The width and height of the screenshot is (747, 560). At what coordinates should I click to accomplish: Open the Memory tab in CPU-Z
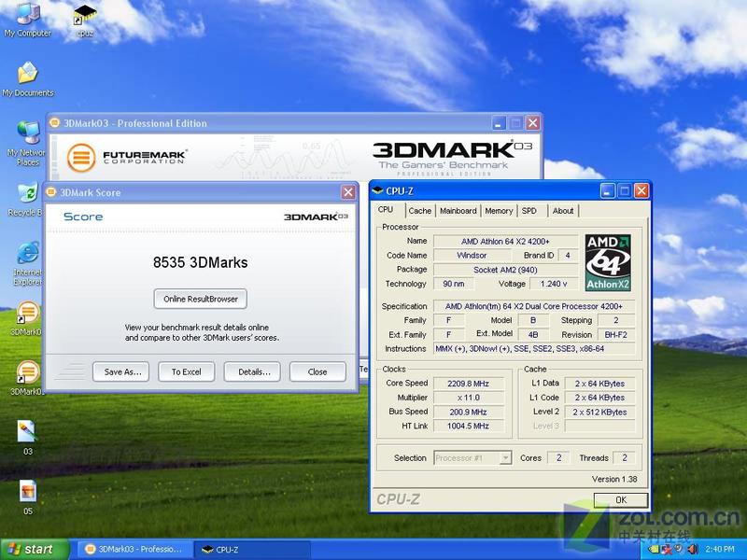pyautogui.click(x=499, y=211)
